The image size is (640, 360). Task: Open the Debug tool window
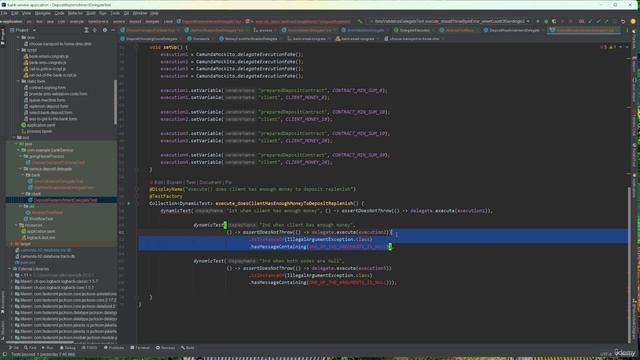67,348
